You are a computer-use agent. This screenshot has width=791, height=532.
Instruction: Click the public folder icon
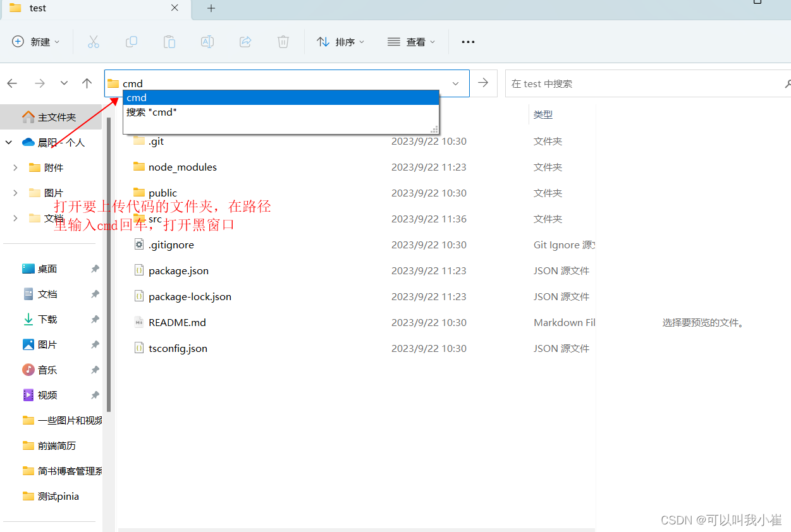coord(139,193)
